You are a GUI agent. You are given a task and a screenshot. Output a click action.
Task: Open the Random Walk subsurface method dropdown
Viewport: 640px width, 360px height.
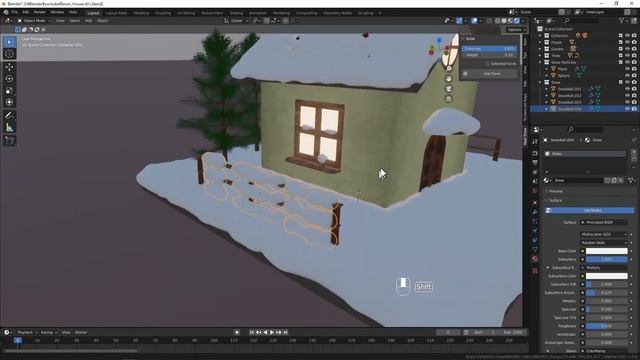(604, 242)
